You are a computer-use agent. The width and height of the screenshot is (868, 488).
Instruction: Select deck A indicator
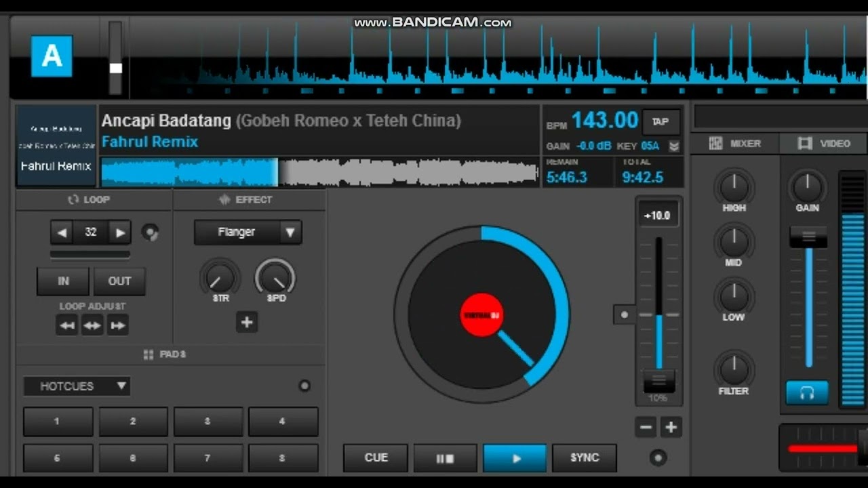pyautogui.click(x=52, y=56)
